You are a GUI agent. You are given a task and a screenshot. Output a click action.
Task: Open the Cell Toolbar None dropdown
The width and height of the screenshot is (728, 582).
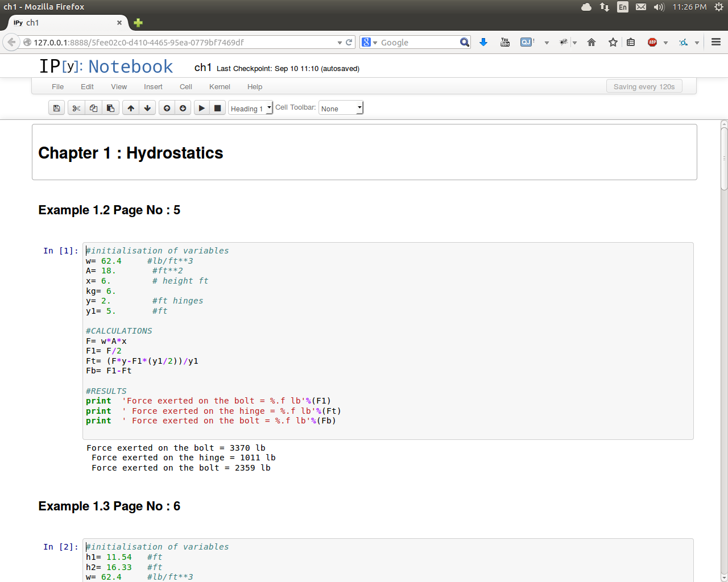(x=340, y=108)
